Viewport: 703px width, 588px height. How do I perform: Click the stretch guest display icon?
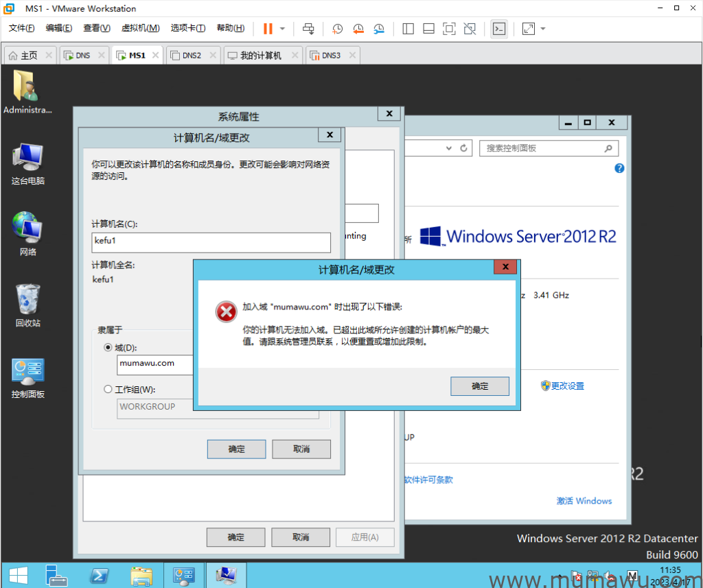(529, 29)
